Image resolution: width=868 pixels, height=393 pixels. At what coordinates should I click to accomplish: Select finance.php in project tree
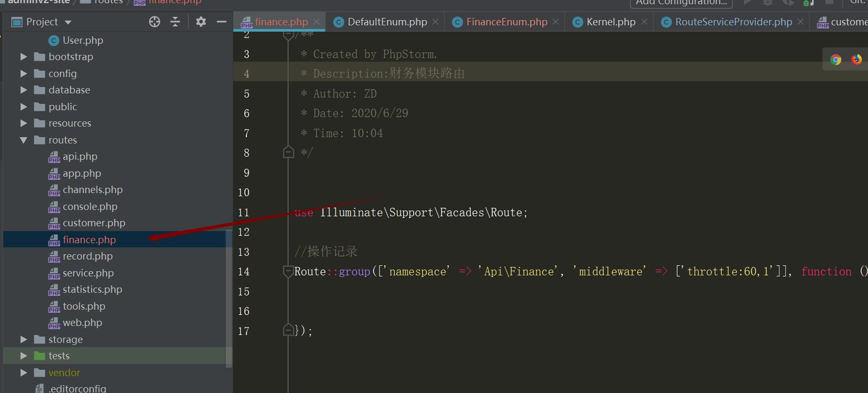(89, 239)
